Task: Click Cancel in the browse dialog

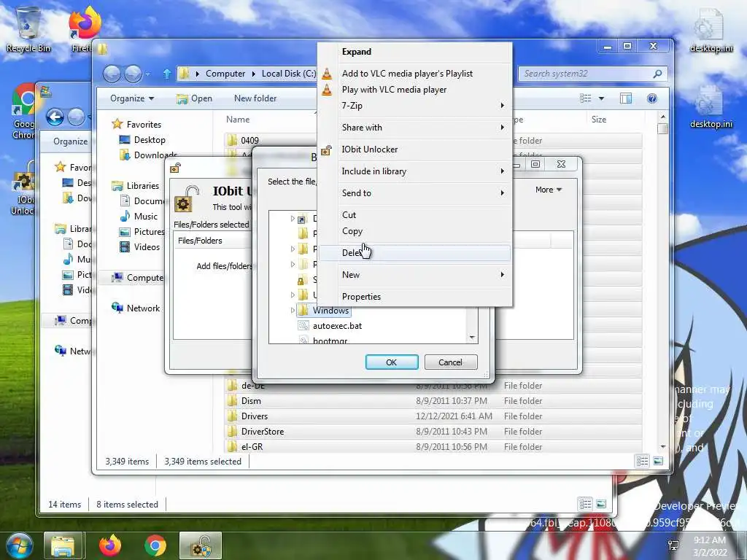Action: [450, 362]
